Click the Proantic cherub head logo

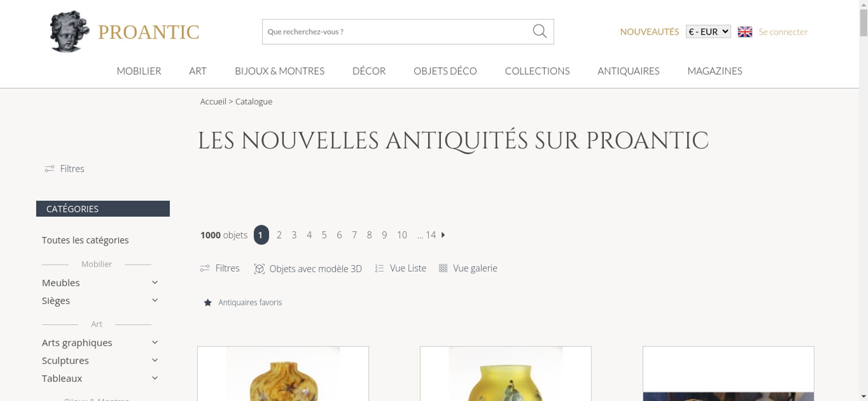69,31
